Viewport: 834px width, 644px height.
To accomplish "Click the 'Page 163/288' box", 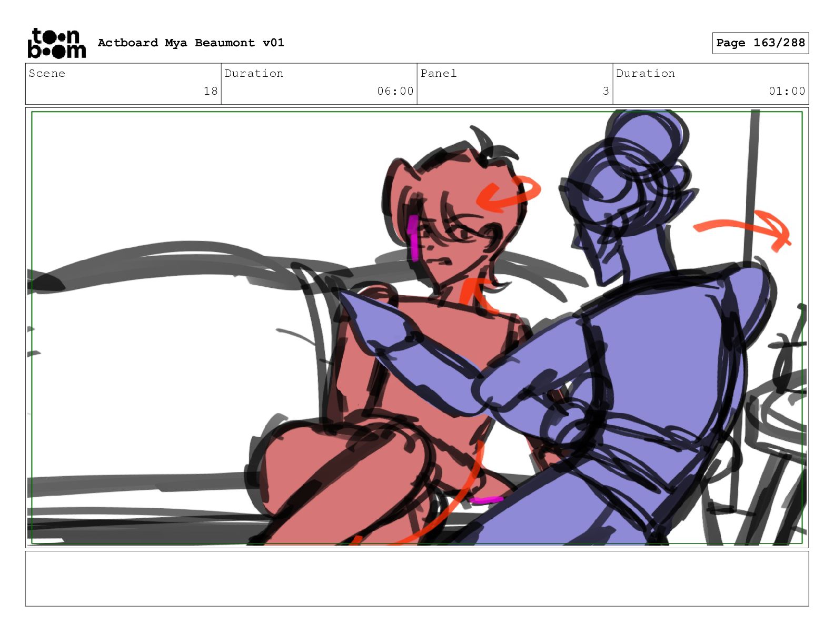I will click(760, 43).
